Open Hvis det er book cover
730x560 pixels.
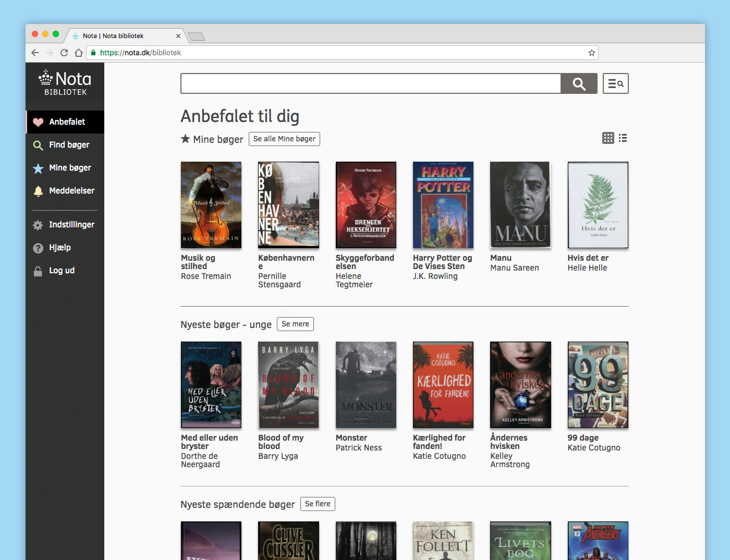(598, 205)
